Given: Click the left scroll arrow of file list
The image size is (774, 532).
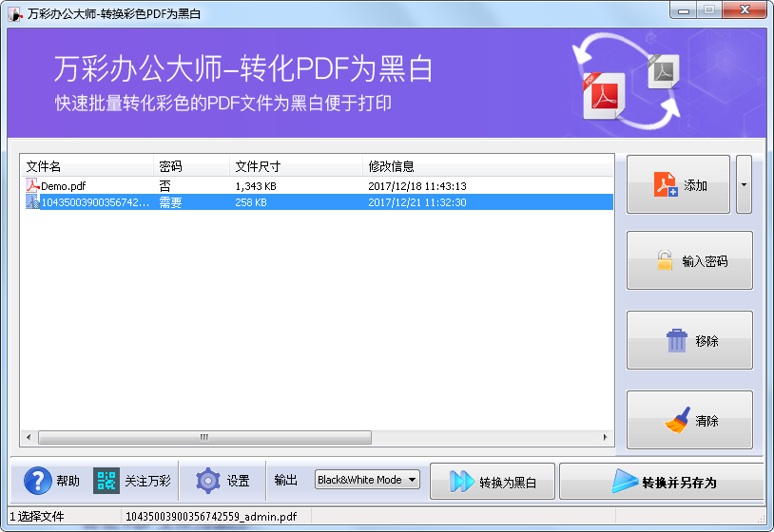Looking at the screenshot, I should (x=29, y=437).
